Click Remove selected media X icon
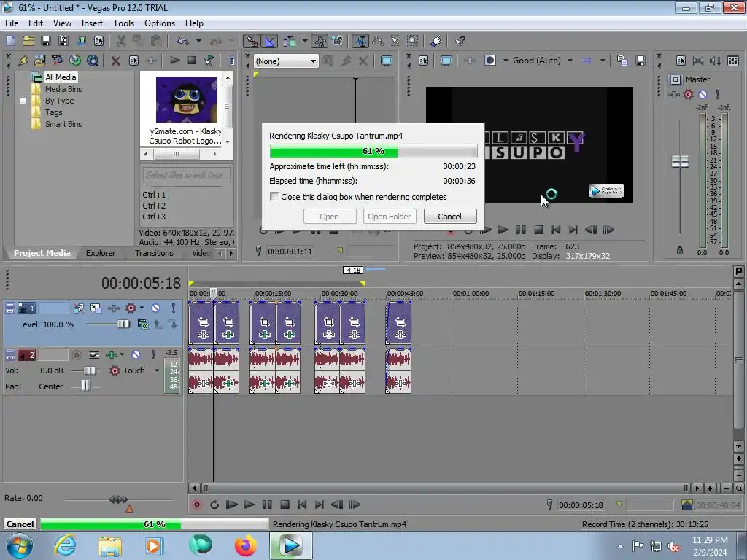Viewport: 747px width, 560px height. 115,61
